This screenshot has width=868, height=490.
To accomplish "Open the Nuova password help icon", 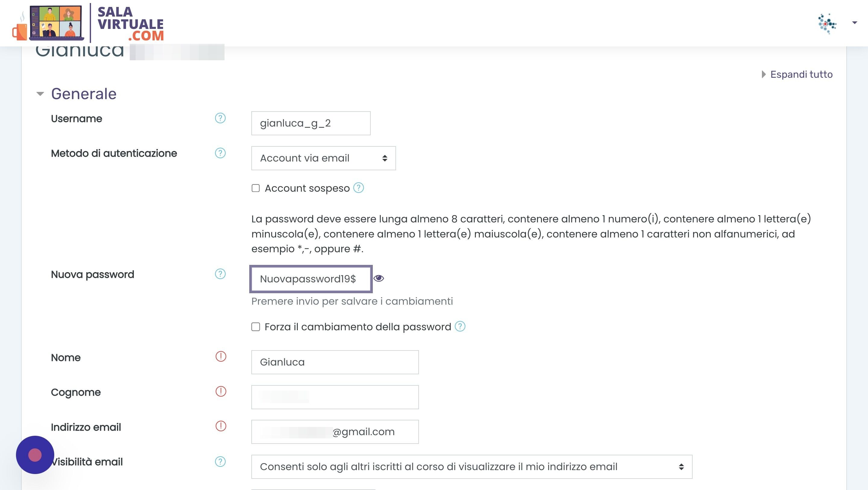I will (x=220, y=274).
